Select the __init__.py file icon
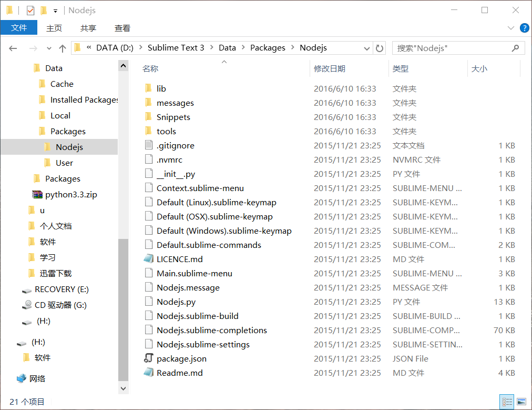The image size is (532, 410). (149, 174)
